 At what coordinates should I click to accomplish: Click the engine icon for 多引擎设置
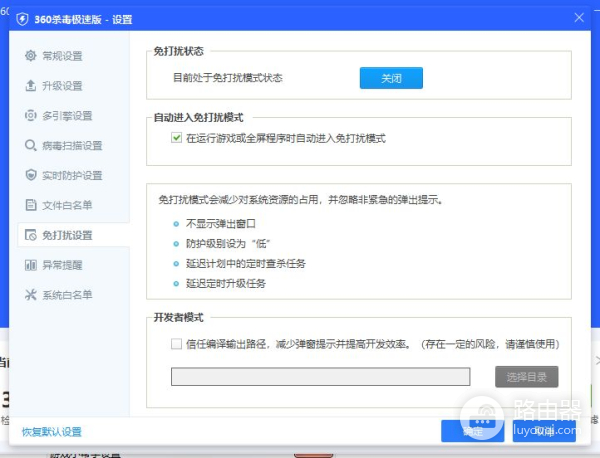tap(31, 116)
